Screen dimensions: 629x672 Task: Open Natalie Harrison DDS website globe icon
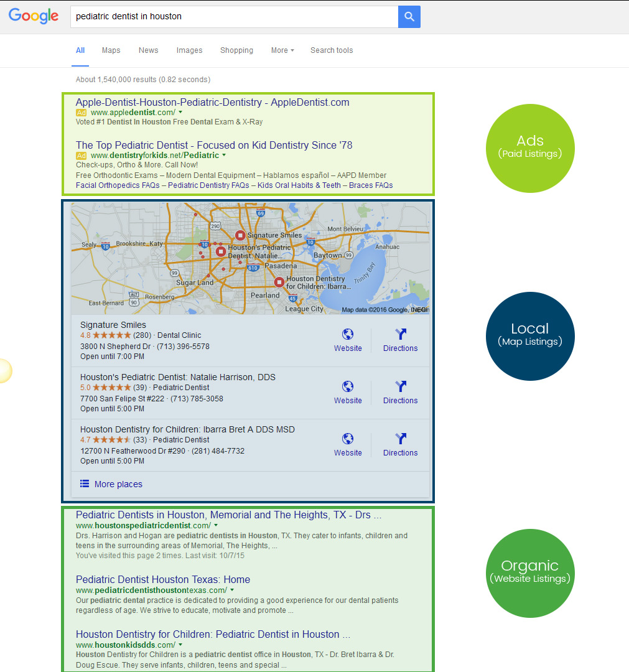(348, 386)
